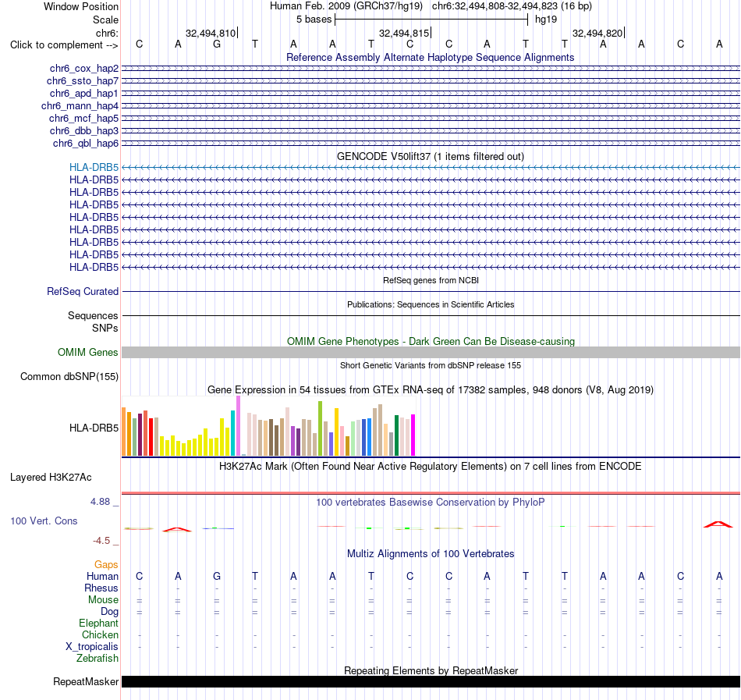
Task: Select the chr6_ssto_hap7 alignment label
Action: [x=83, y=81]
